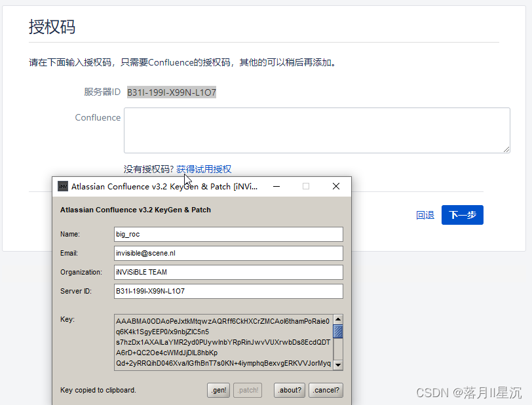Screen dimensions: 532x405
Task: Click the Organization field iNViSiBLE TEAM
Action: point(229,272)
